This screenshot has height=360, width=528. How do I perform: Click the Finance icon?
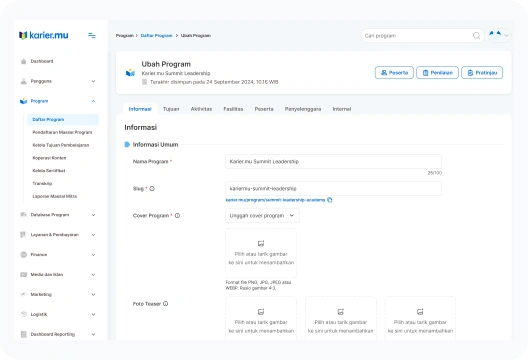pyautogui.click(x=24, y=255)
